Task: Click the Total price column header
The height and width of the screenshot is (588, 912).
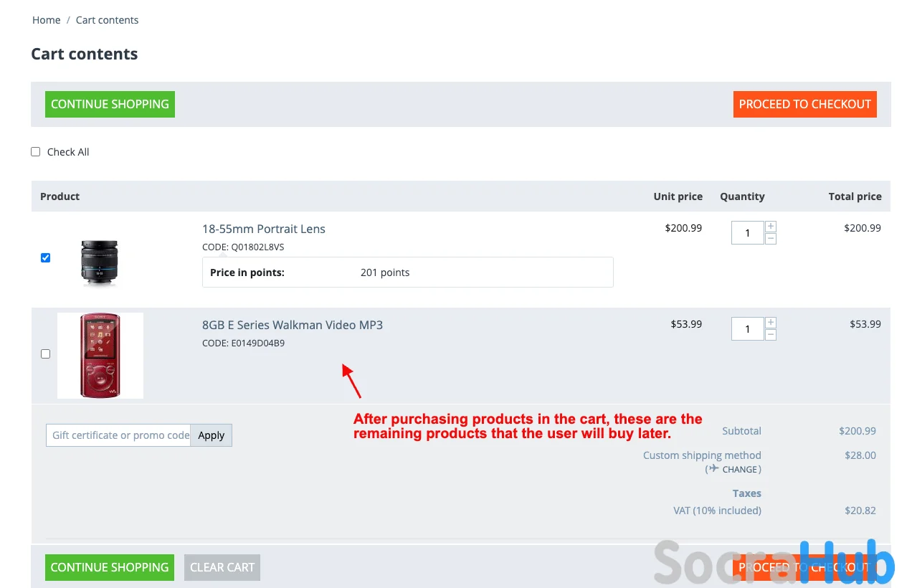Action: (855, 196)
